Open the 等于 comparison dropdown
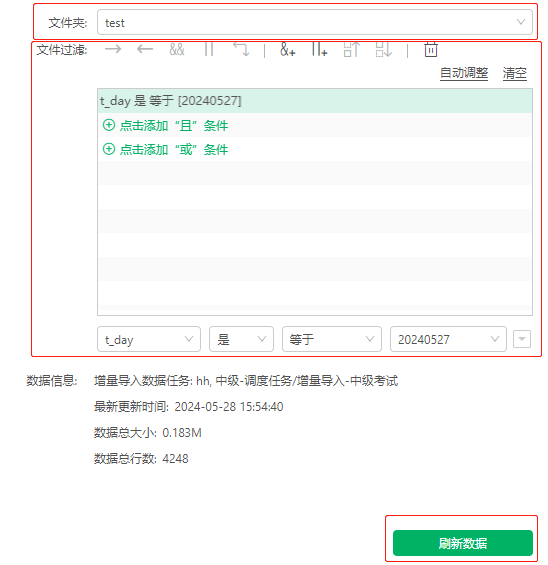 click(x=331, y=339)
